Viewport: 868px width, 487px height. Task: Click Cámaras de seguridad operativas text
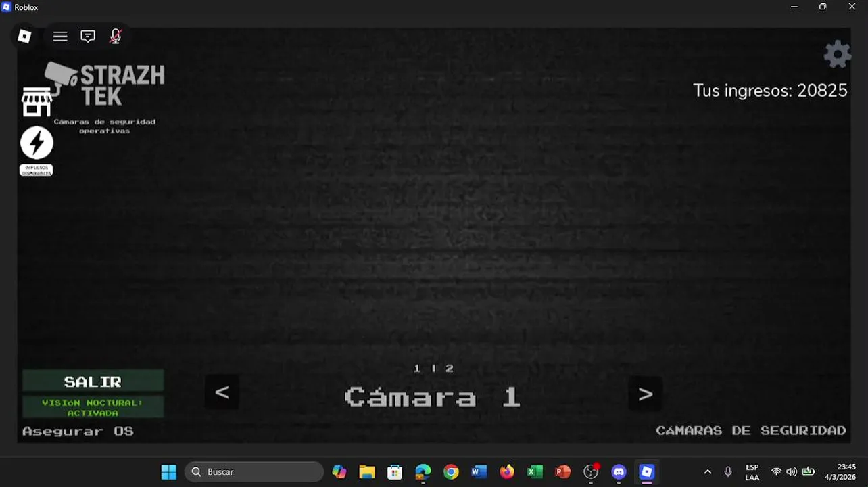[x=104, y=126]
